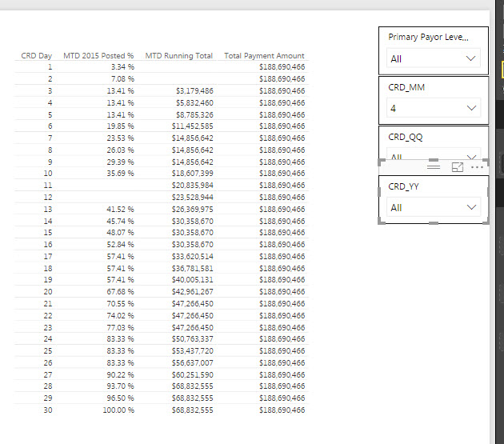This screenshot has width=504, height=444.
Task: Select CRD Day 11 row label
Action: [x=48, y=185]
